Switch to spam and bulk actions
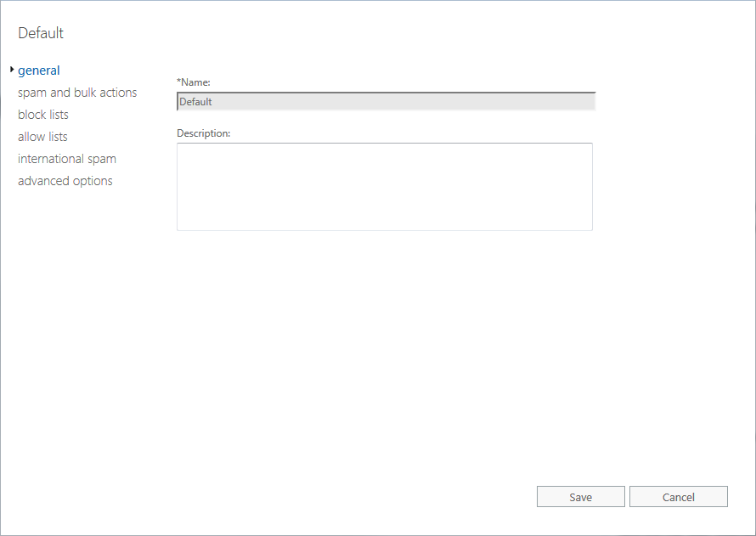 click(77, 93)
